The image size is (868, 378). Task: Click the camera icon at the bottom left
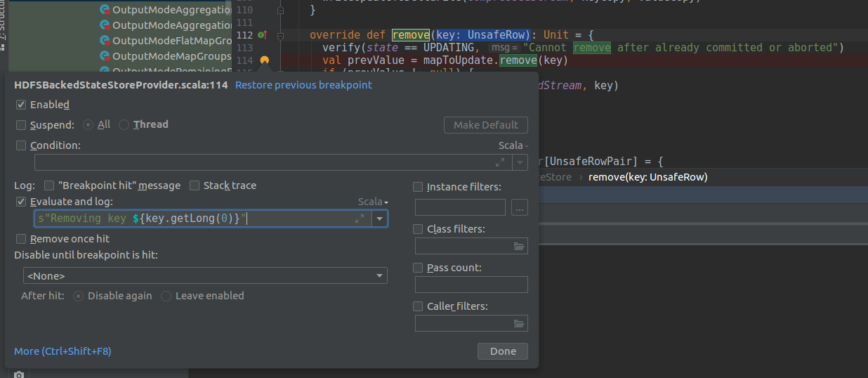point(19,374)
